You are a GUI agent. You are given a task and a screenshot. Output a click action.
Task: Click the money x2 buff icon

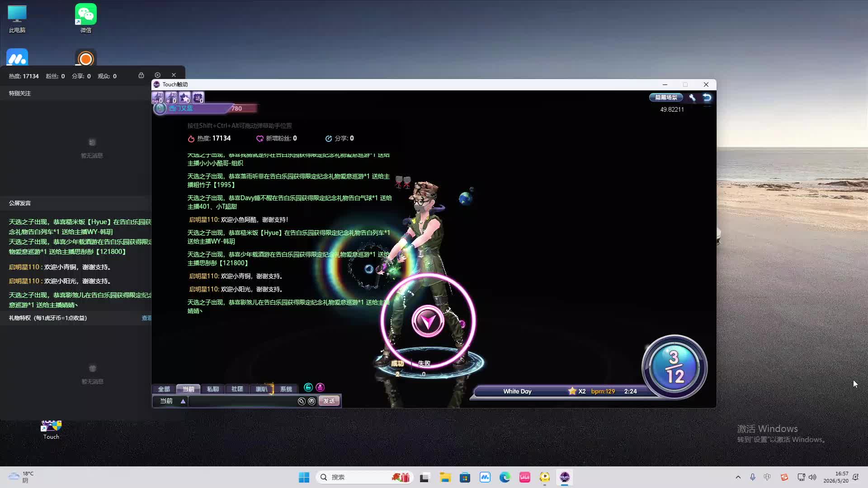click(171, 98)
